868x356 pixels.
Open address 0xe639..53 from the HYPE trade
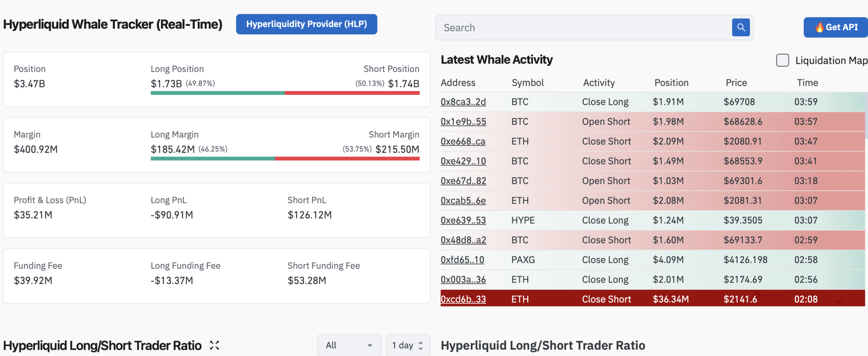[463, 220]
